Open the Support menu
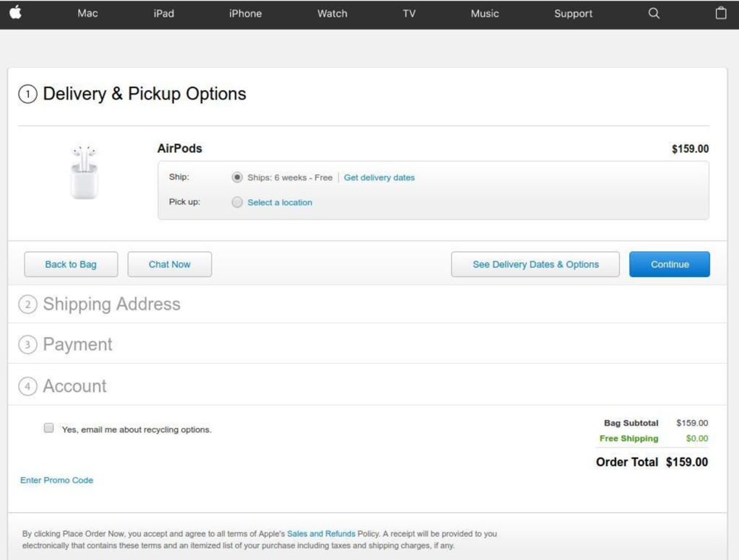Screen dimensions: 739x560 [573, 14]
